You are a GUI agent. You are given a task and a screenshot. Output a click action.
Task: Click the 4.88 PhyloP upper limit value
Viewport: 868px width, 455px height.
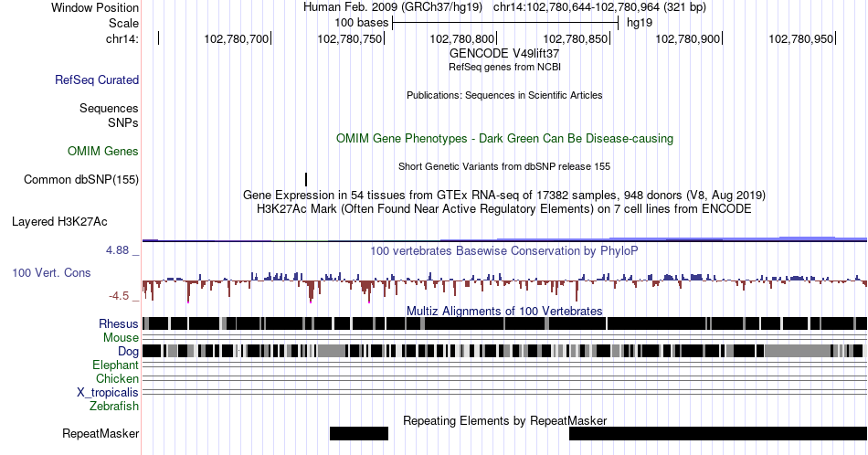(x=117, y=250)
